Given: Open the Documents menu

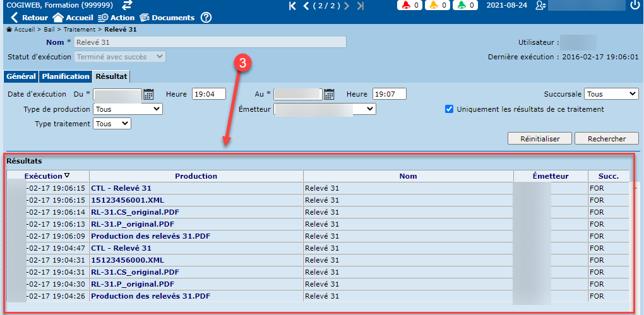Looking at the screenshot, I should (x=145, y=18).
